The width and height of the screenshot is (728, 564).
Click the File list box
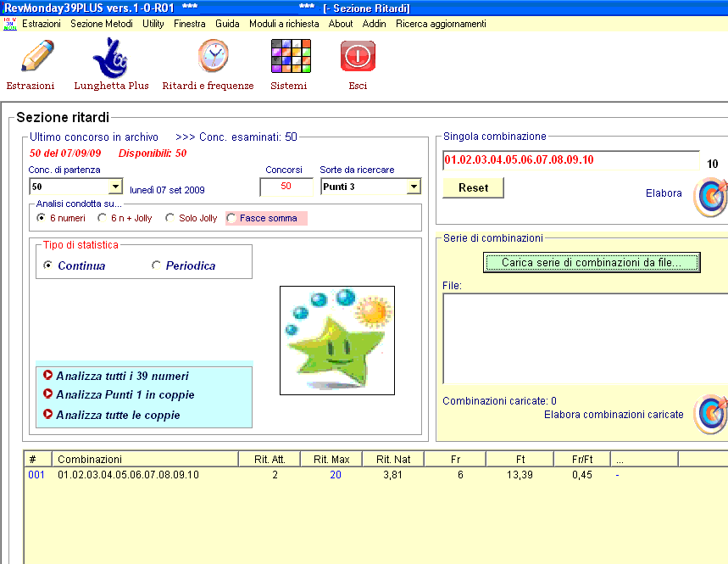pos(585,338)
